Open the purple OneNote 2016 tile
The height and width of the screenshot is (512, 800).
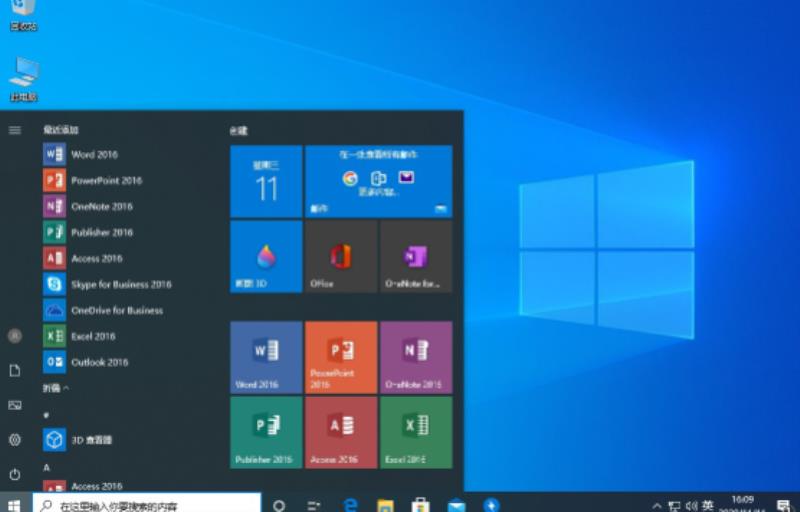[416, 357]
